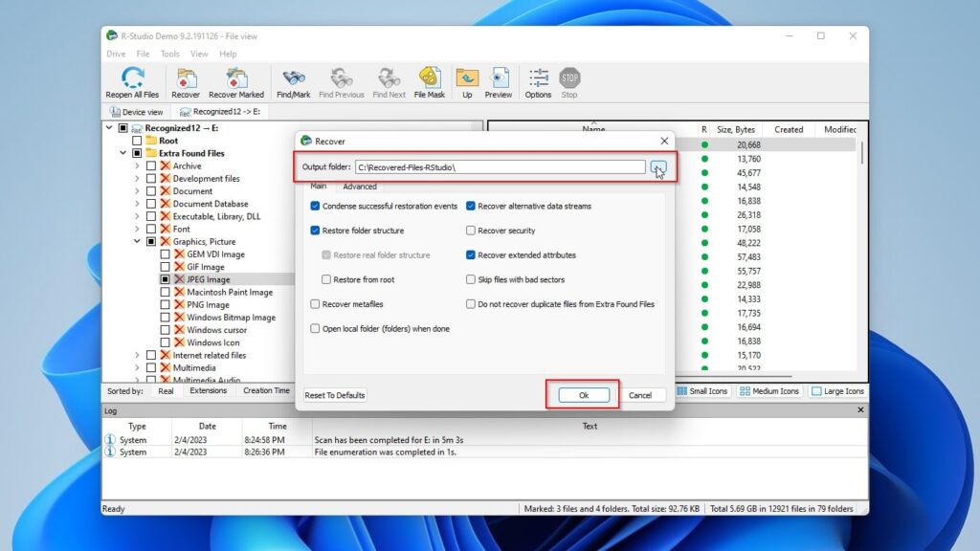Click the Reopen All Files toolbar icon
The height and width of the screenshot is (551, 980).
(132, 78)
